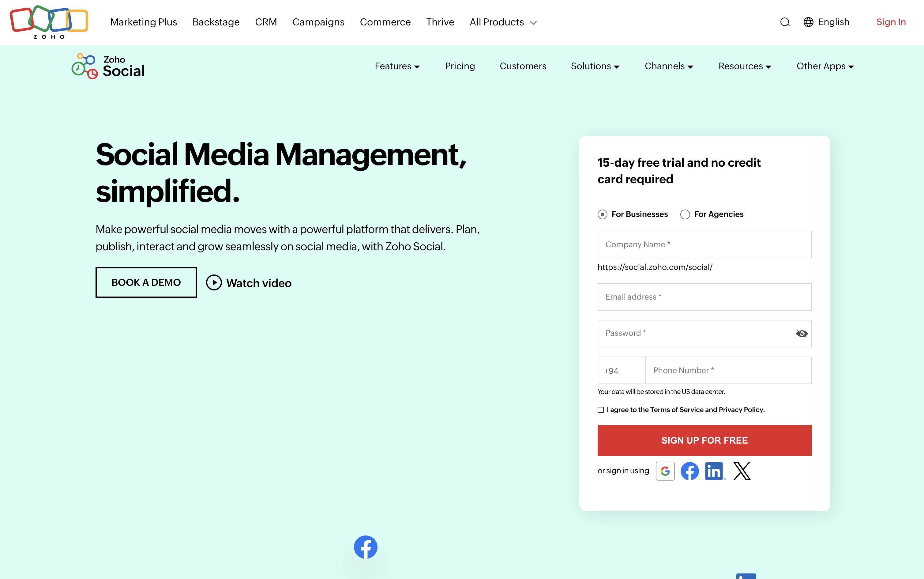Click the globe language icon

(x=808, y=22)
